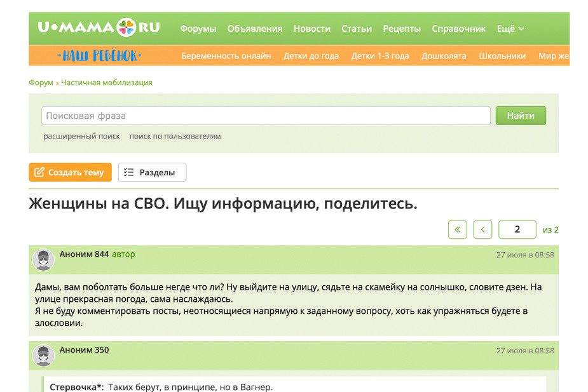Open расширенный поиск link
The height and width of the screenshot is (392, 588).
[81, 136]
